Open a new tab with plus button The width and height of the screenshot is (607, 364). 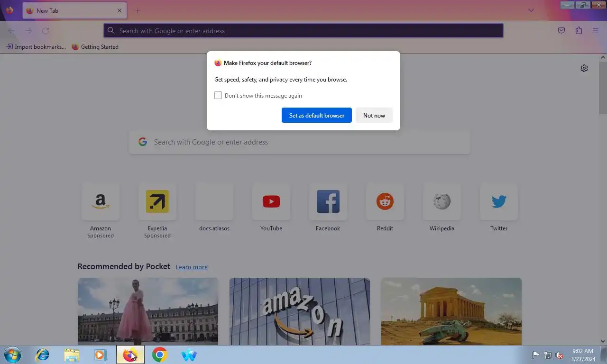tap(138, 10)
